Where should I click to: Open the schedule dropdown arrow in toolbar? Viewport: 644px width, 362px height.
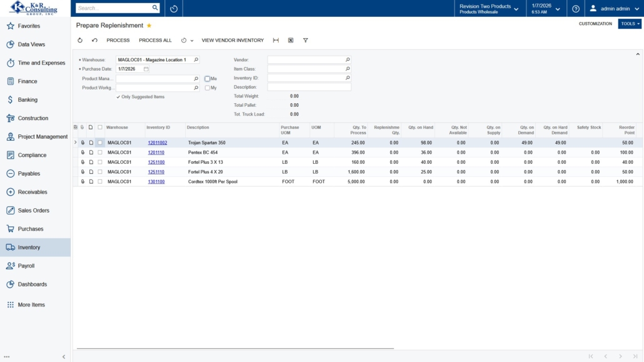coord(191,41)
